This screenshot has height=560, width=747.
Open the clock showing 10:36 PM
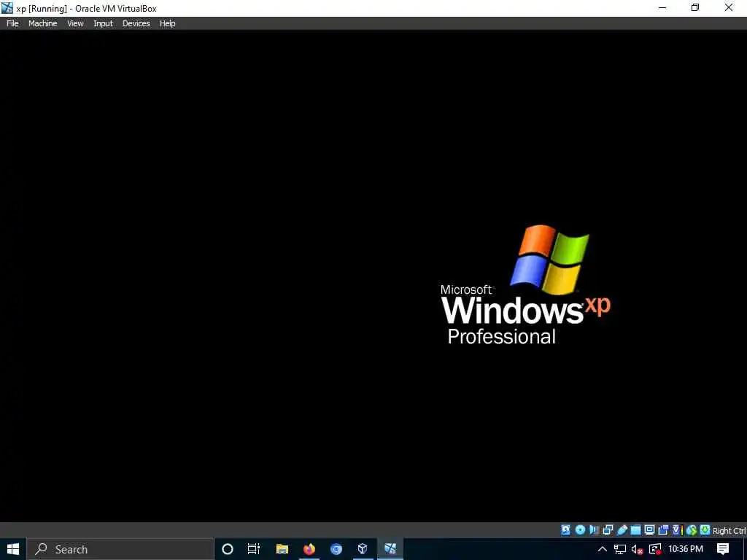tap(686, 549)
